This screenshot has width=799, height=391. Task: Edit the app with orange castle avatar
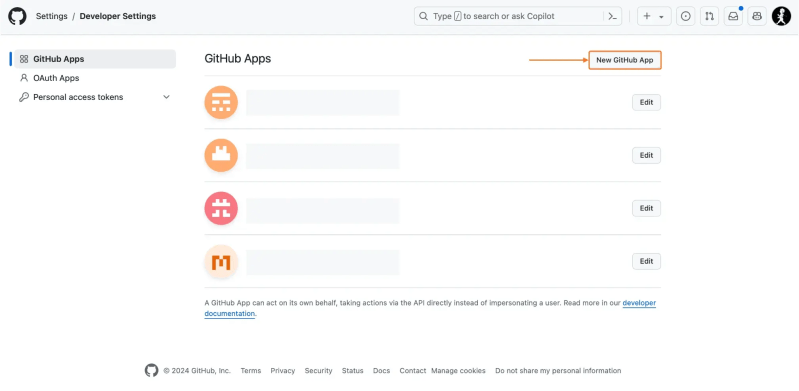pyautogui.click(x=647, y=155)
